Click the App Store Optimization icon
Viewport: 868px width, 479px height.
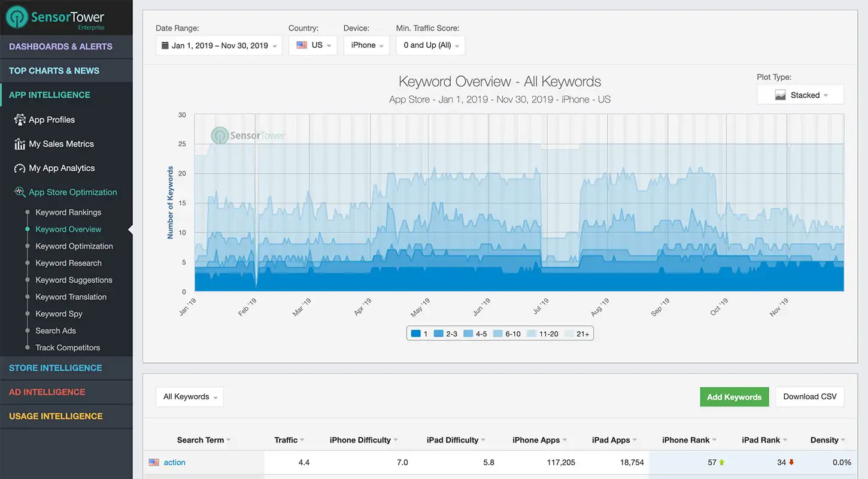[20, 192]
